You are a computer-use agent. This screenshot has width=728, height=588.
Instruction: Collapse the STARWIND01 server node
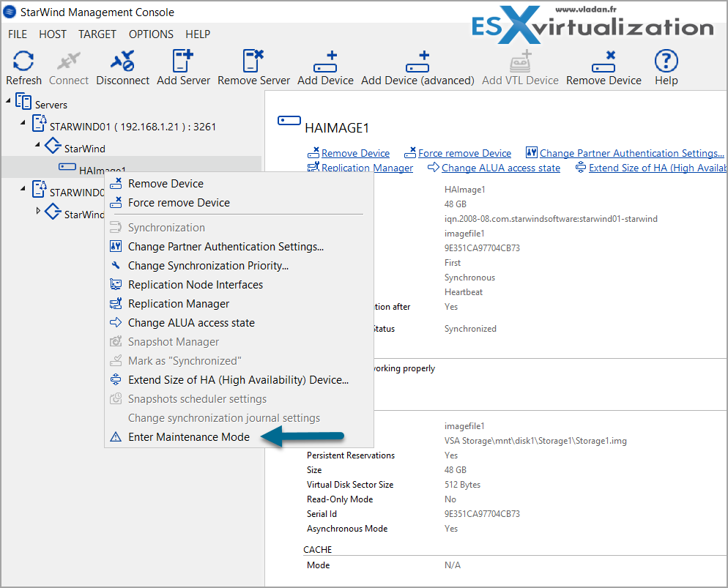(x=23, y=122)
